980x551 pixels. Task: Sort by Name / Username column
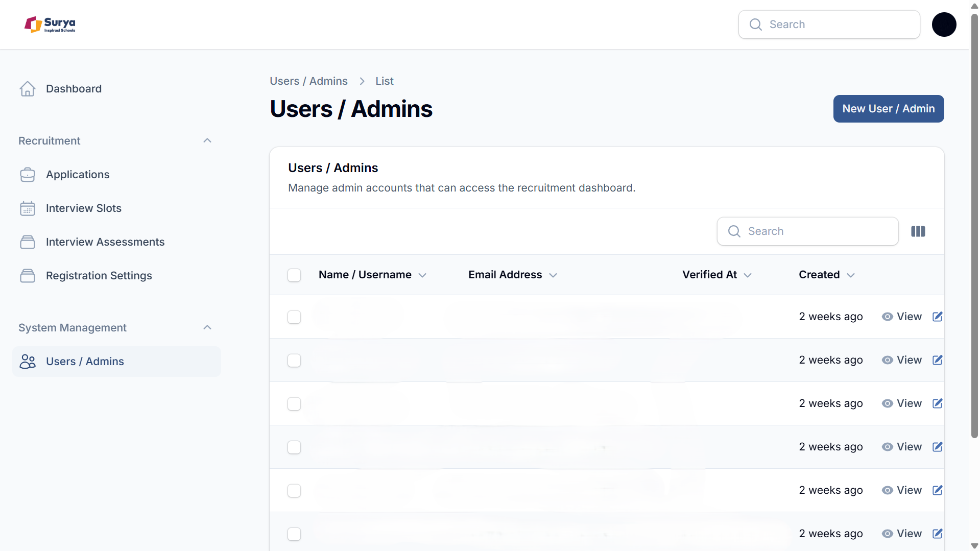(372, 275)
